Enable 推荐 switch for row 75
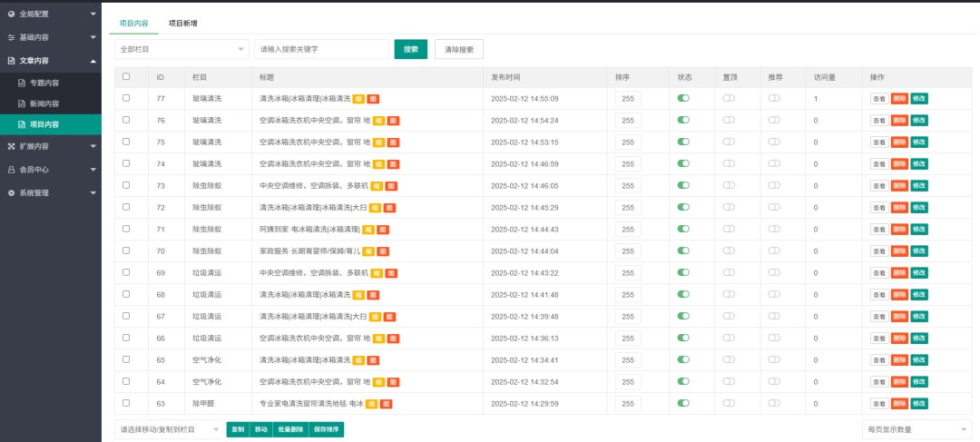The height and width of the screenshot is (442, 980). click(x=774, y=142)
